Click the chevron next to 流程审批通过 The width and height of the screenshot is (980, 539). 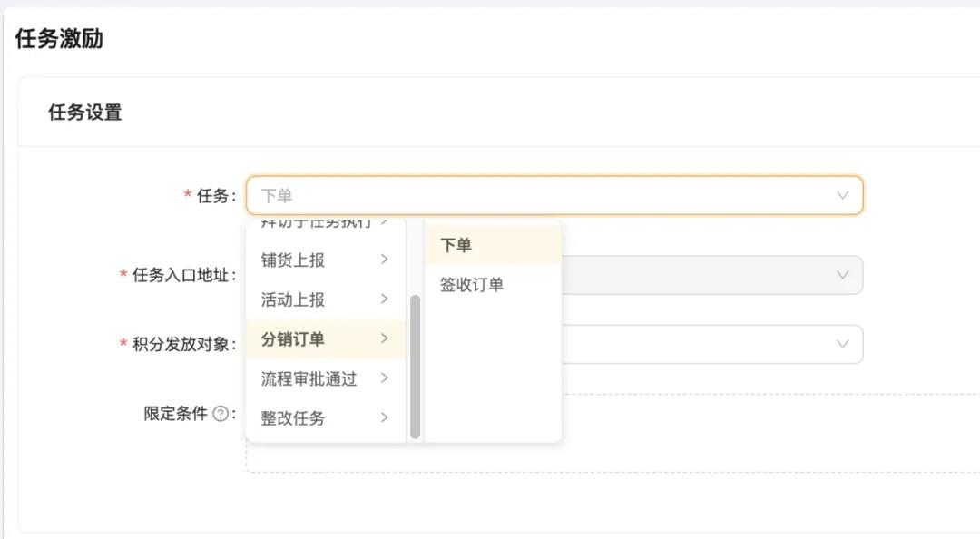click(x=385, y=378)
